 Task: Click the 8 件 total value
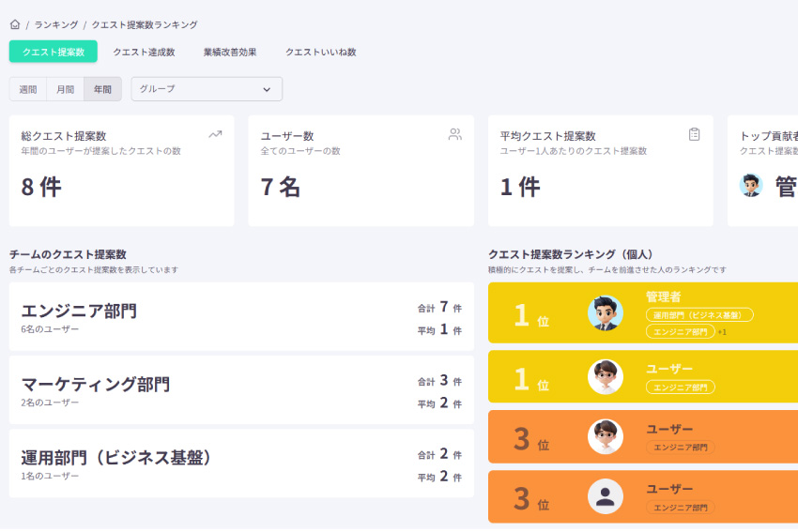pyautogui.click(x=41, y=187)
